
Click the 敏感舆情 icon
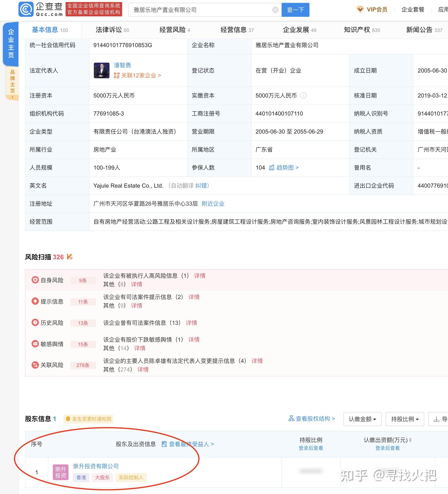click(x=35, y=344)
